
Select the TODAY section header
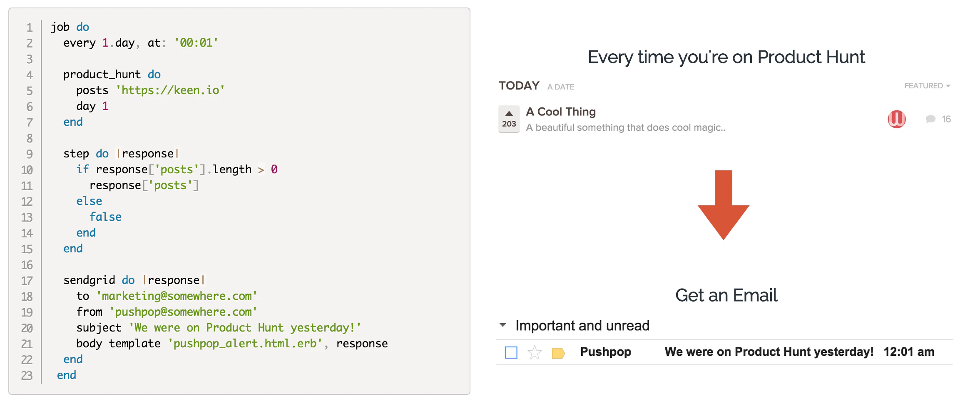point(518,85)
